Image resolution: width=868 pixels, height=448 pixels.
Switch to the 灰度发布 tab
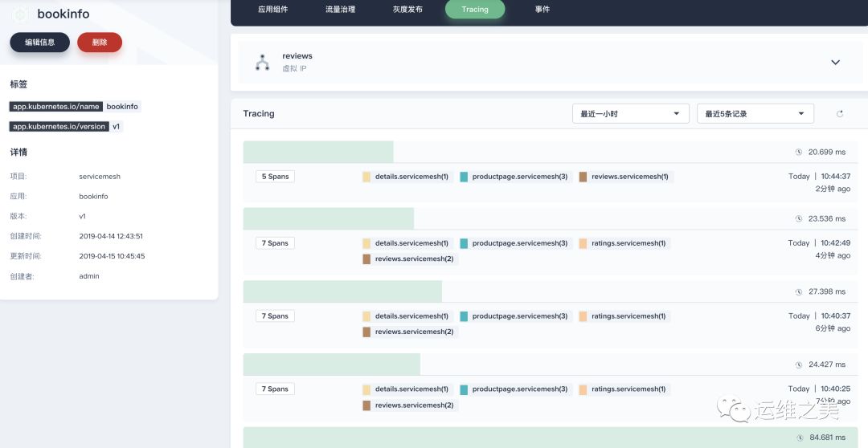coord(408,10)
